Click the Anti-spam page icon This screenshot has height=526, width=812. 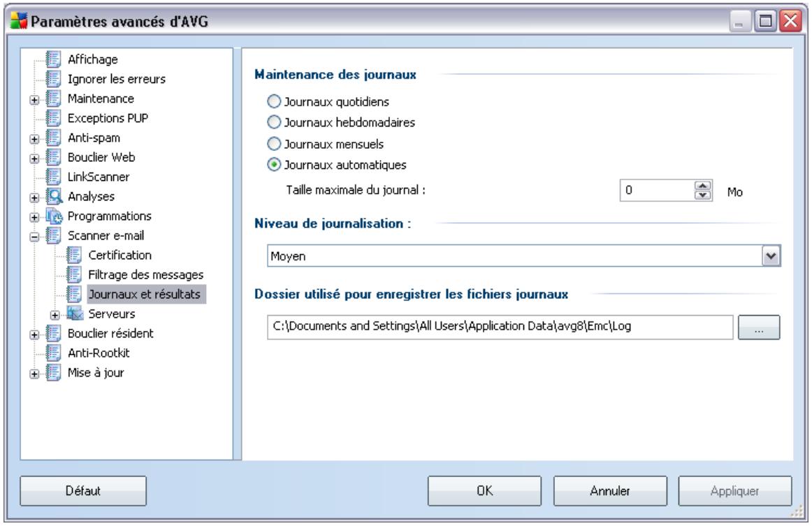(53, 138)
